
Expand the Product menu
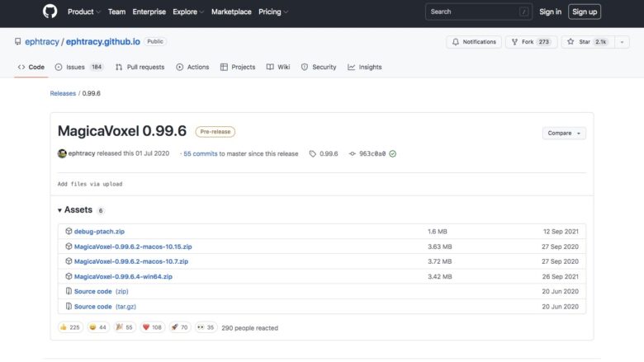pos(83,12)
